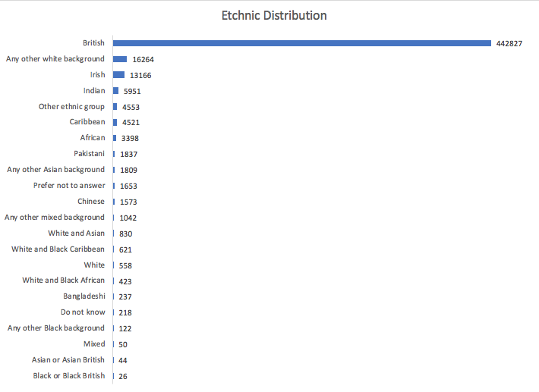The width and height of the screenshot is (539, 392).
Task: Click the 442827 data label
Action: [509, 43]
